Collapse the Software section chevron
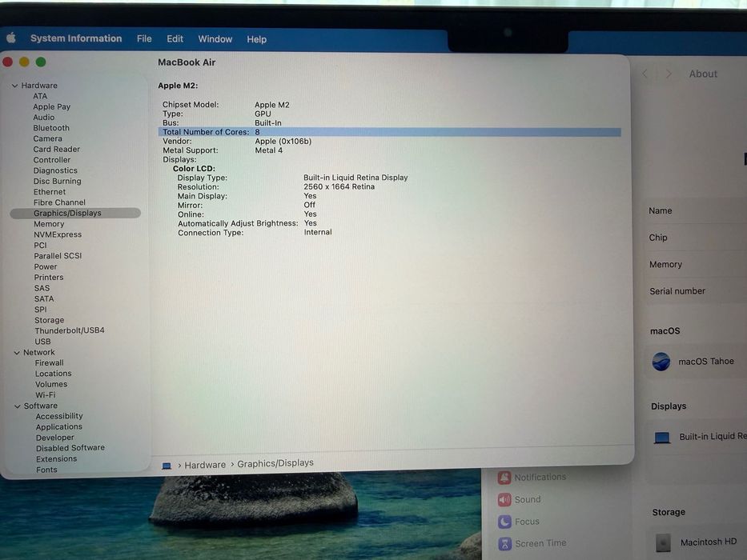The width and height of the screenshot is (747, 560). [x=17, y=406]
